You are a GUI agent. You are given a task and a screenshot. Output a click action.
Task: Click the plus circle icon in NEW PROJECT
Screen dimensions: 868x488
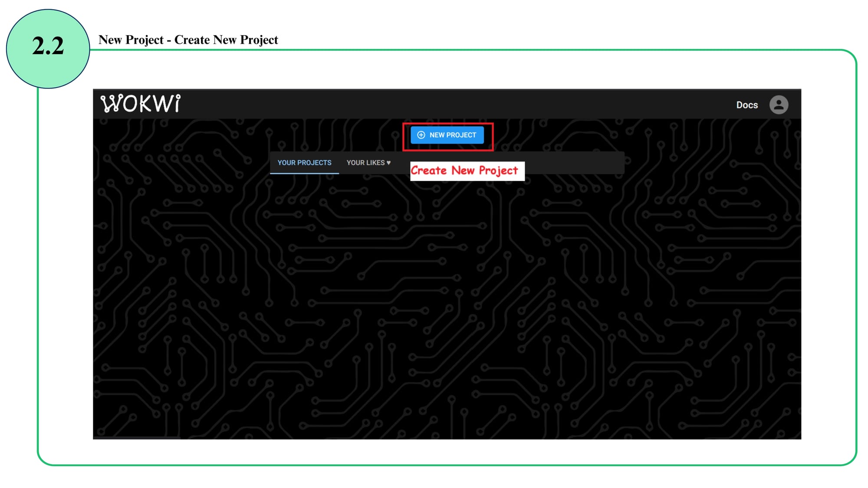click(421, 135)
